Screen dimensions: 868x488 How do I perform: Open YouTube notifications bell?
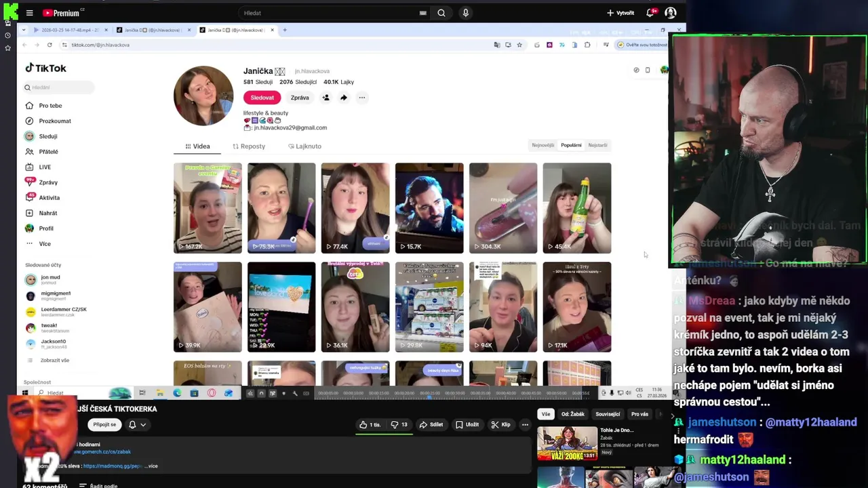[650, 13]
